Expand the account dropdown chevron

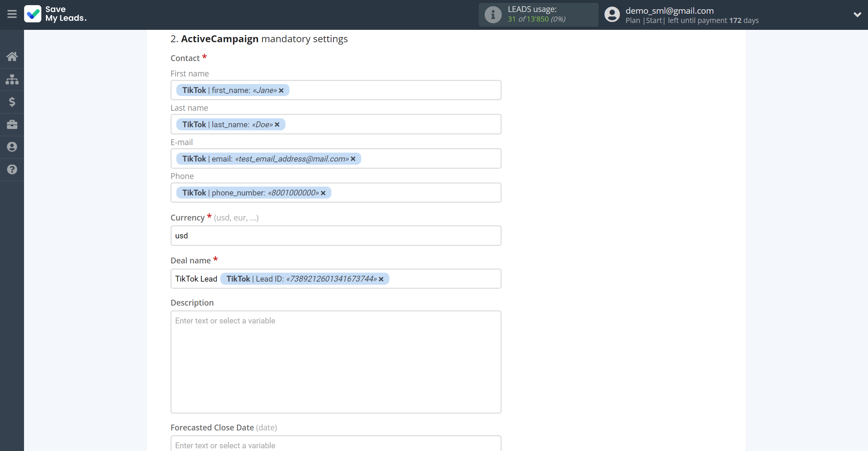pyautogui.click(x=857, y=15)
